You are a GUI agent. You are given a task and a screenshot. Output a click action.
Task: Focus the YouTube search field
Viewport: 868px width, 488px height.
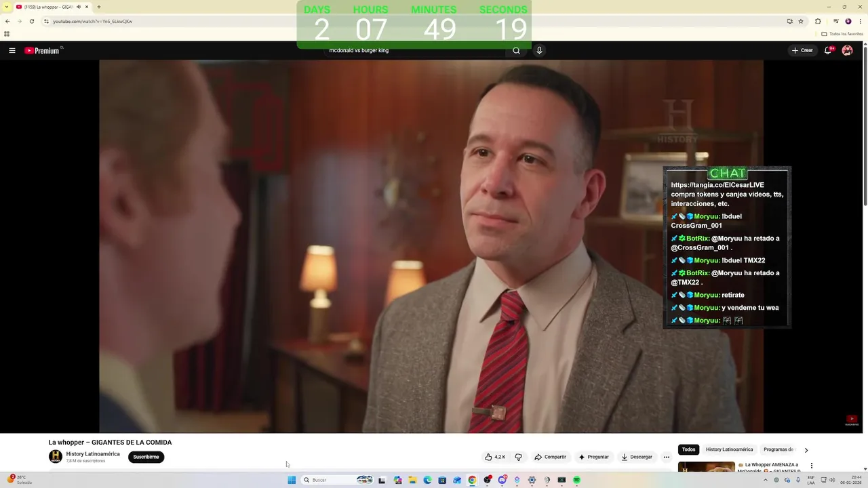pos(414,50)
